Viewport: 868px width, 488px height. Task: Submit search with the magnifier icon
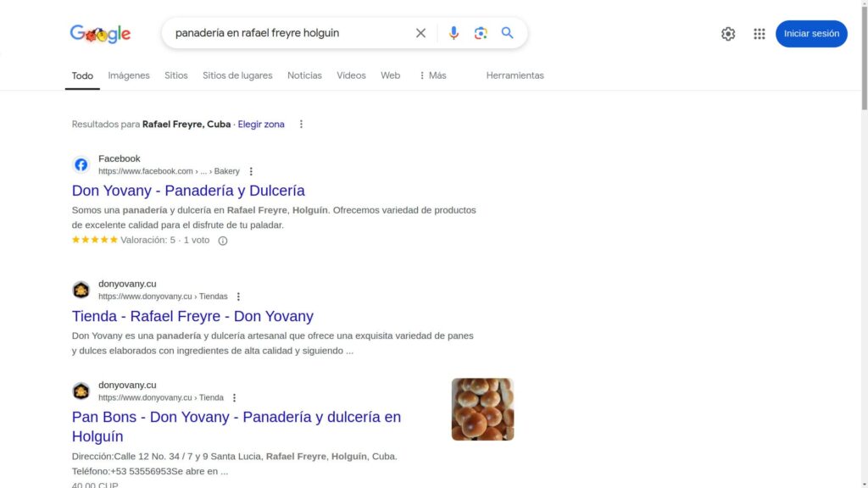pos(507,33)
